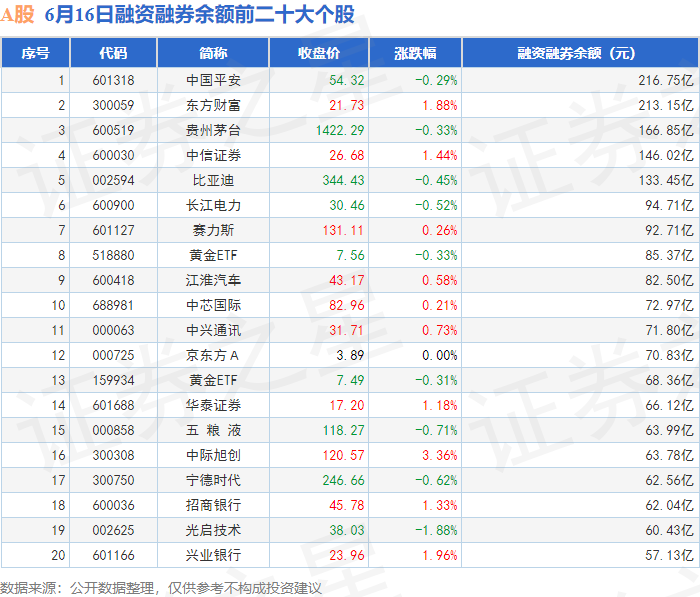
Task: Click stock name 中信证券
Action: coord(213,155)
